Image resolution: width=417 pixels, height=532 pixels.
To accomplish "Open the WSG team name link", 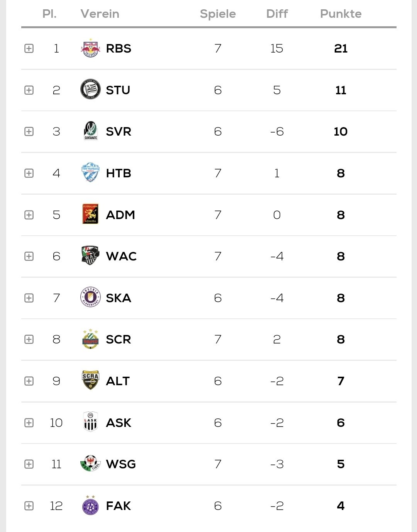I will click(121, 464).
